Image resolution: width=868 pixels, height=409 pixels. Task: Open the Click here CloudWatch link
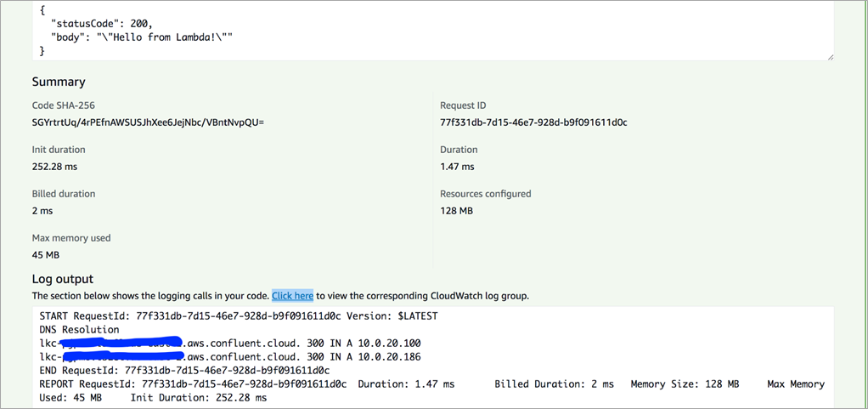tap(292, 296)
